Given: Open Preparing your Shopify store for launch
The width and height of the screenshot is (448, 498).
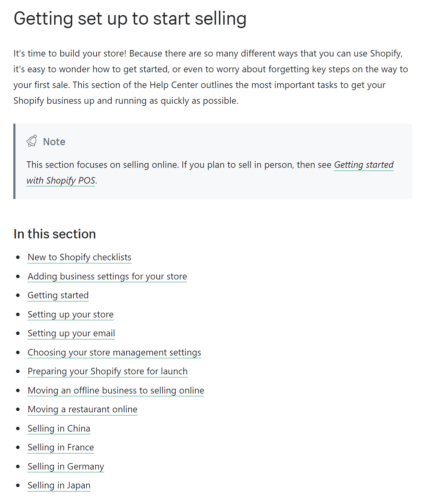Looking at the screenshot, I should pos(107,371).
